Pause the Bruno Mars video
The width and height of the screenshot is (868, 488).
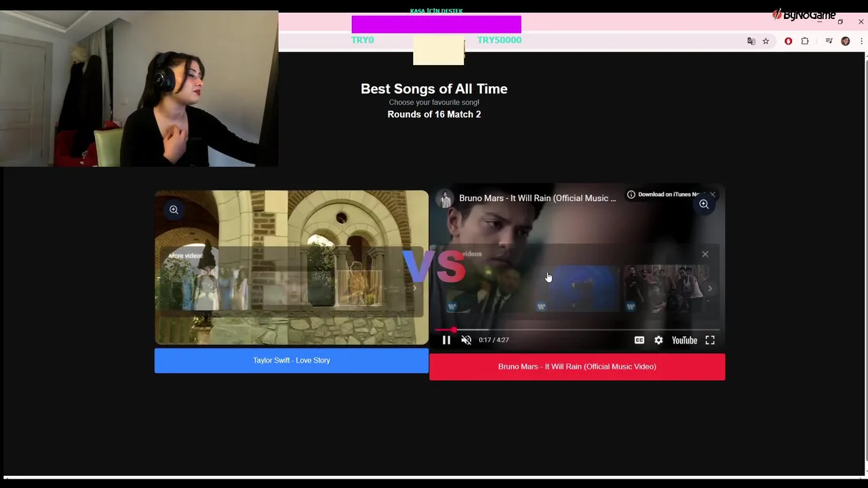point(446,340)
